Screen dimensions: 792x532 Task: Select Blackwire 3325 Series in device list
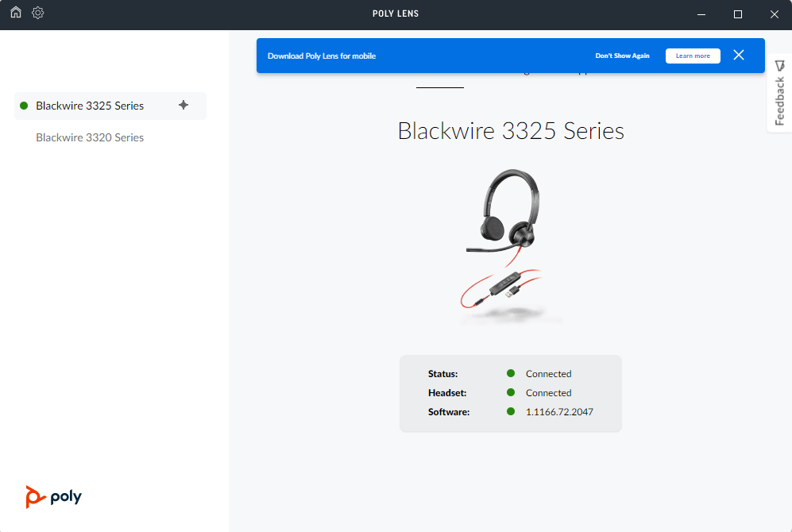[x=90, y=106]
